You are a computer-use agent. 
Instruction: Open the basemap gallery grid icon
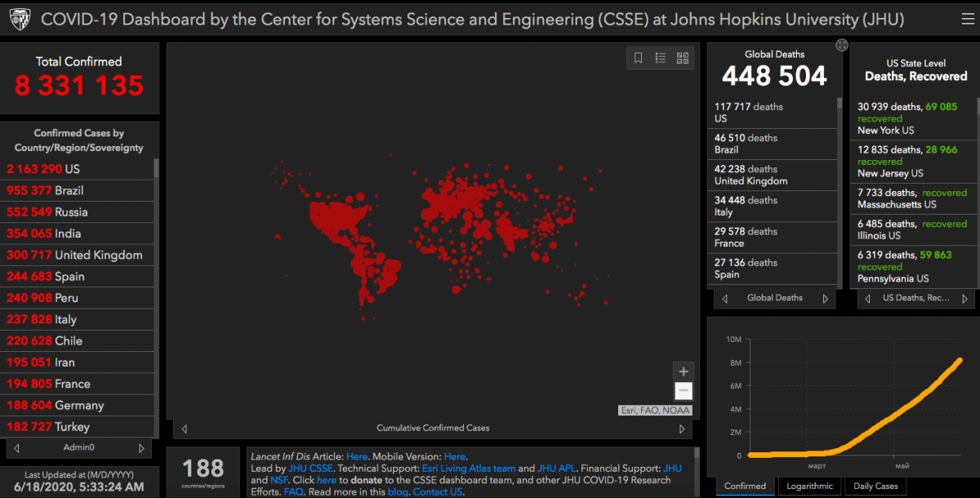[x=683, y=58]
